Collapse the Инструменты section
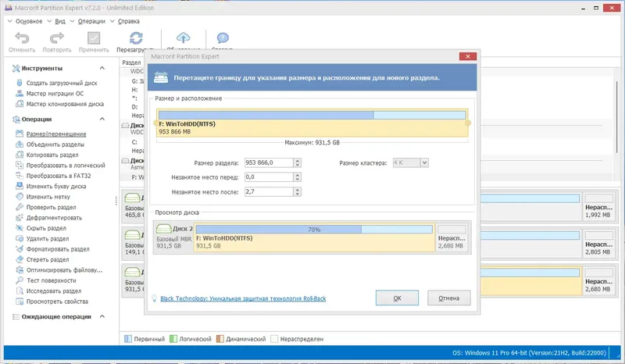Screen dimensions: 625x364 coord(102,68)
